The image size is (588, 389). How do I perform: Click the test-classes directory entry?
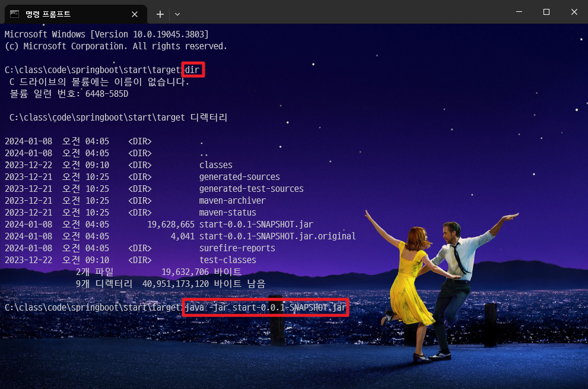228,260
